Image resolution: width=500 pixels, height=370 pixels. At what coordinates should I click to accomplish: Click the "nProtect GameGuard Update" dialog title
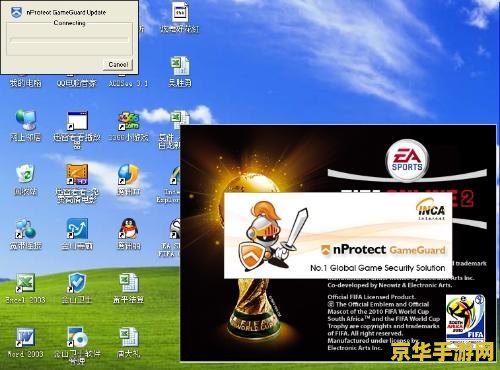click(x=66, y=12)
